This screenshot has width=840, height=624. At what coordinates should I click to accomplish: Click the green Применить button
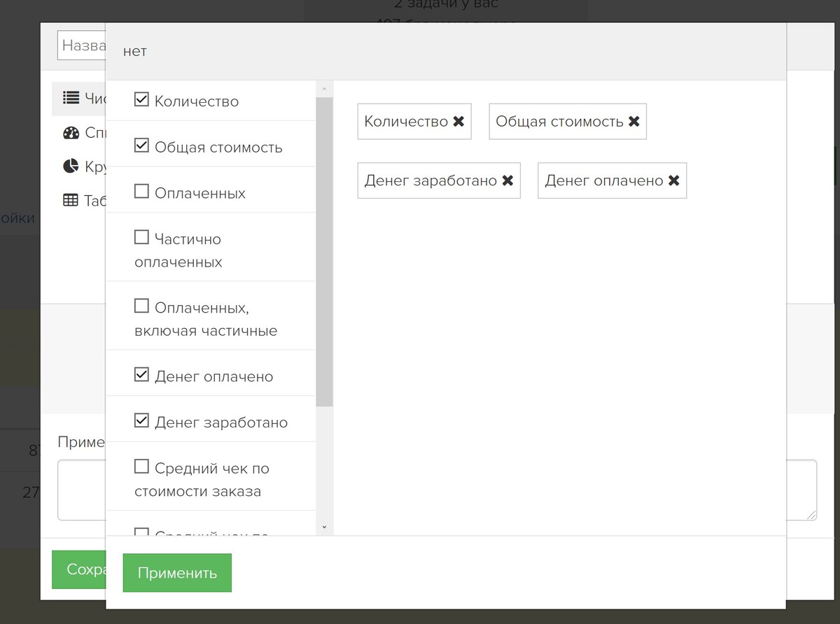click(177, 573)
